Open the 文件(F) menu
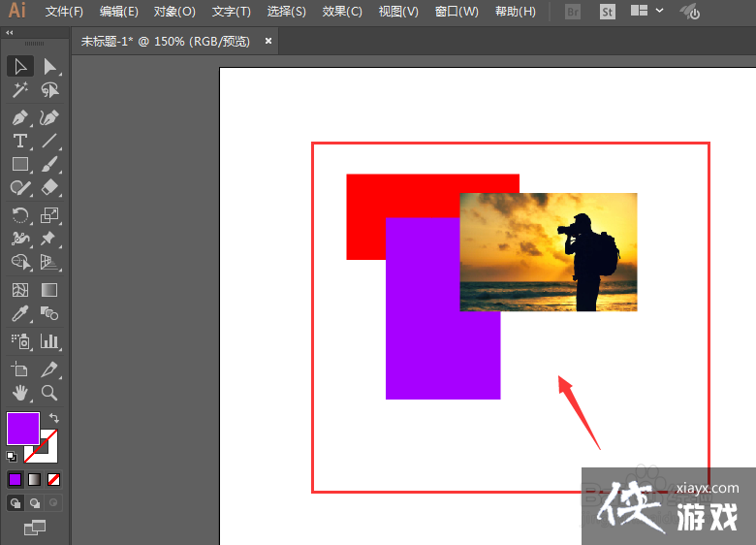Image resolution: width=756 pixels, height=545 pixels. click(x=64, y=12)
